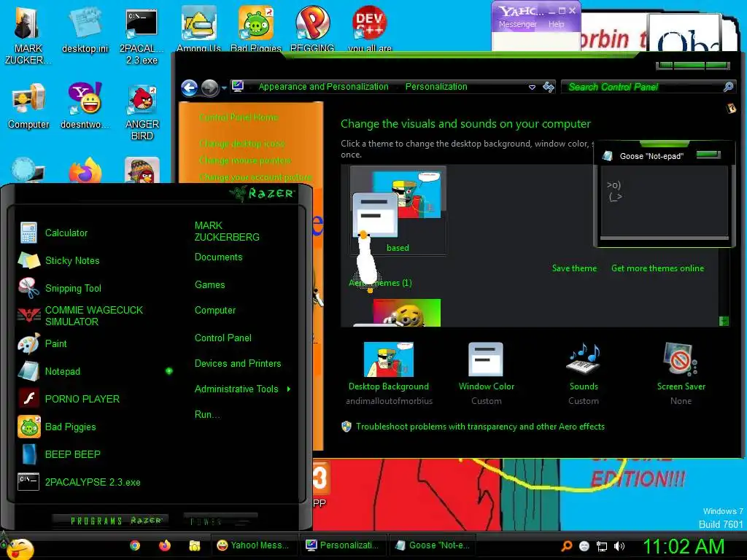Open Computer in start menu right column
The width and height of the screenshot is (747, 560).
[x=215, y=311]
